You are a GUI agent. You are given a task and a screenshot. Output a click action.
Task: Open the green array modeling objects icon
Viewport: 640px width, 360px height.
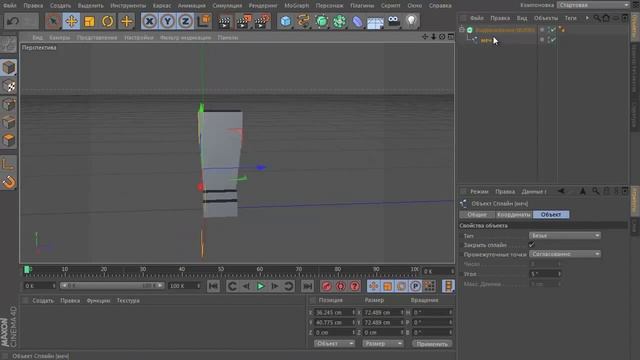point(339,21)
